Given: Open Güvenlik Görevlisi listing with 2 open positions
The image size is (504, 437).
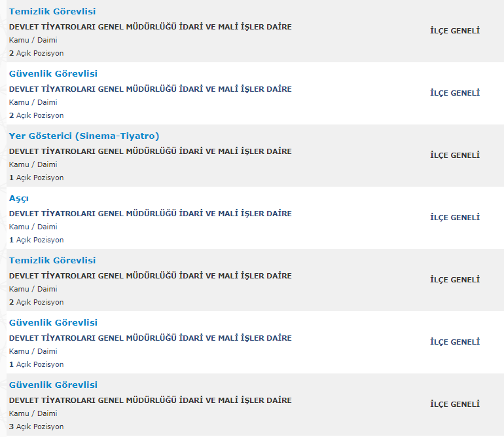Looking at the screenshot, I should point(53,73).
